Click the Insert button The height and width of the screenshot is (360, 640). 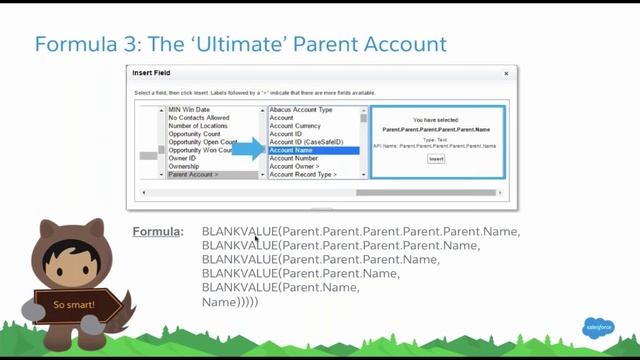[x=436, y=159]
